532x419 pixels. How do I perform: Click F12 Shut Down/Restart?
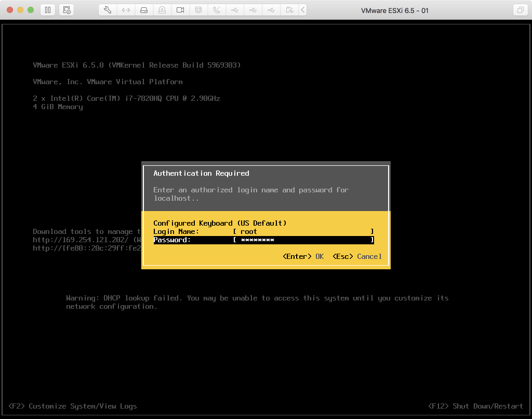pos(475,406)
